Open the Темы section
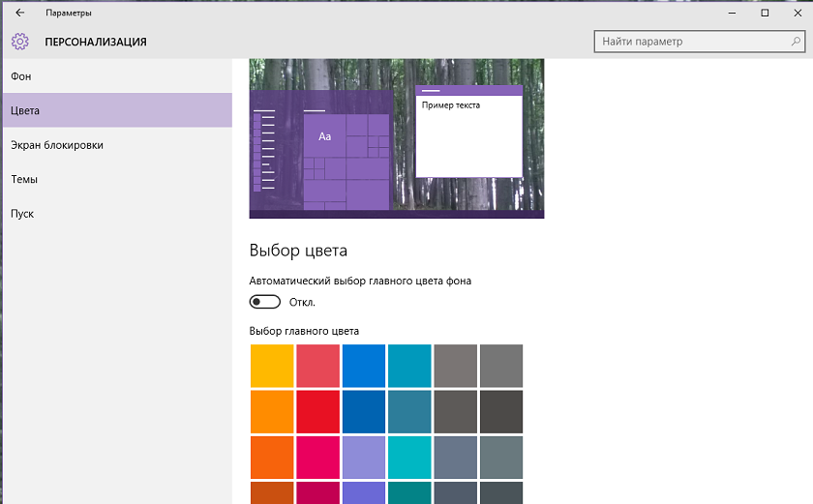Image resolution: width=813 pixels, height=504 pixels. tap(24, 180)
